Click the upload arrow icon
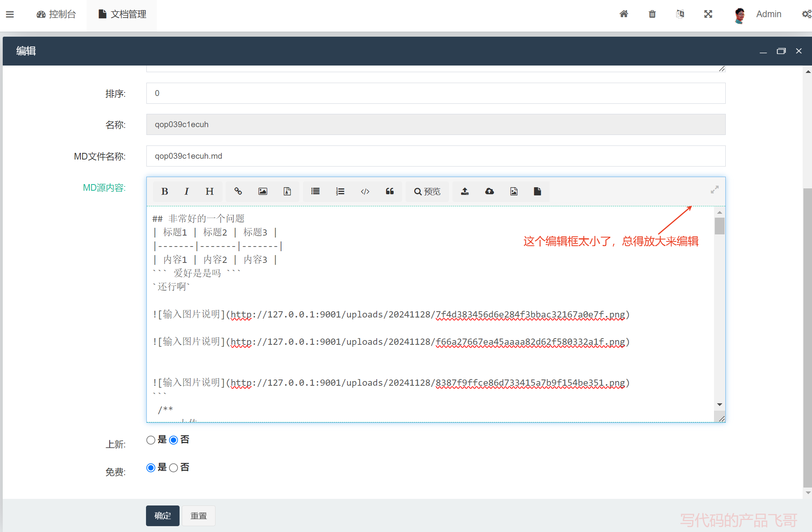Image resolution: width=812 pixels, height=532 pixels. point(465,192)
